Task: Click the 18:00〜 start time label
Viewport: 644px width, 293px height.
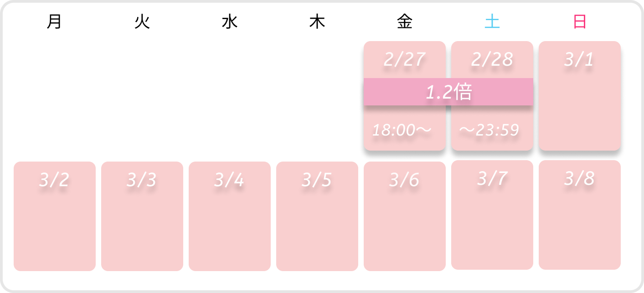Action: tap(402, 131)
